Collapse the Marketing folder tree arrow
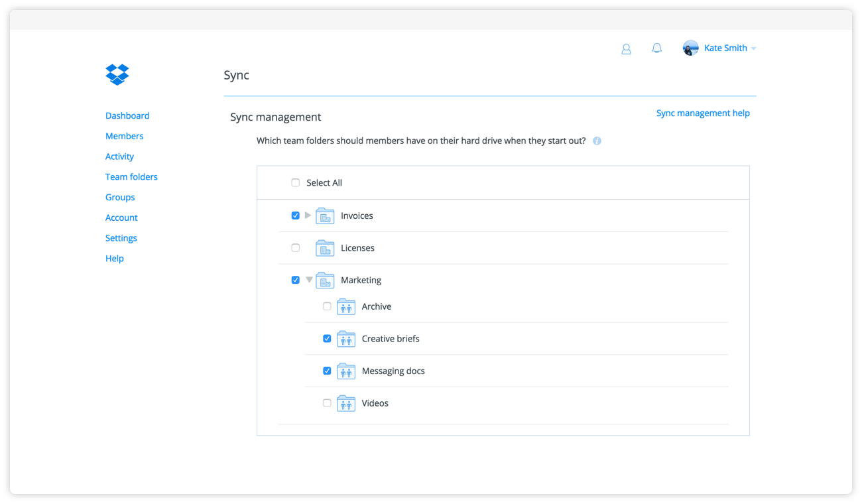This screenshot has height=504, width=862. [309, 281]
